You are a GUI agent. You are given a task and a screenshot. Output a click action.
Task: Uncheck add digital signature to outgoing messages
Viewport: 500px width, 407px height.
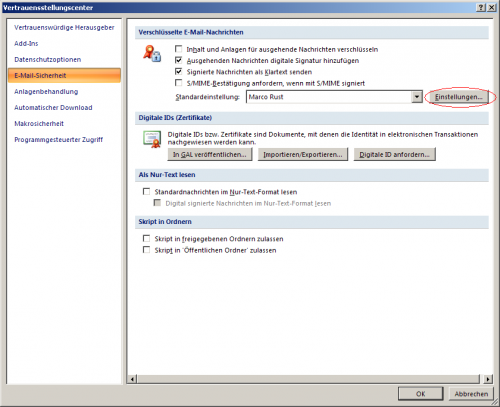[x=179, y=60]
